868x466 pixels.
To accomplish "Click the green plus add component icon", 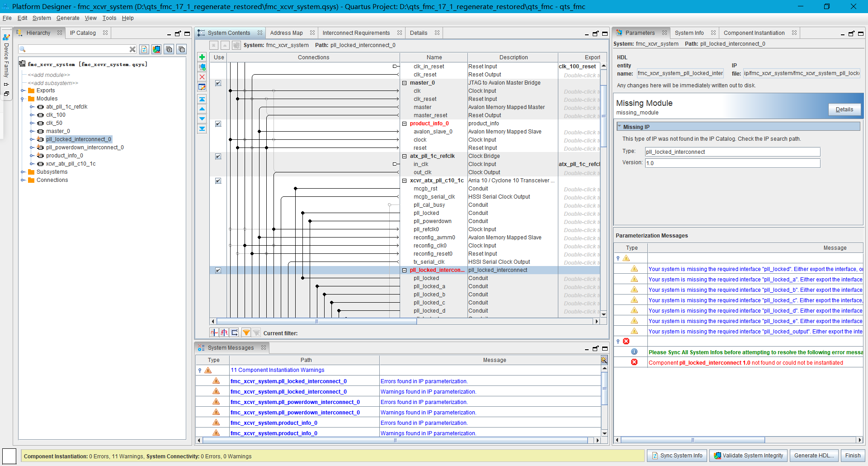I will pyautogui.click(x=202, y=57).
